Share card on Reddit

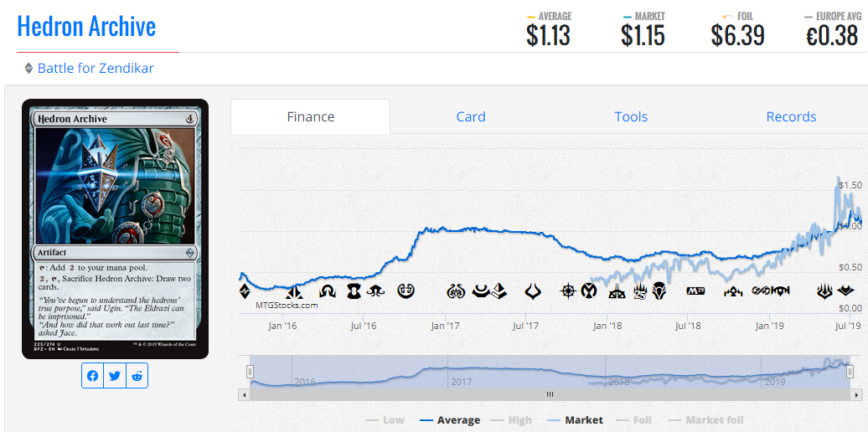137,376
